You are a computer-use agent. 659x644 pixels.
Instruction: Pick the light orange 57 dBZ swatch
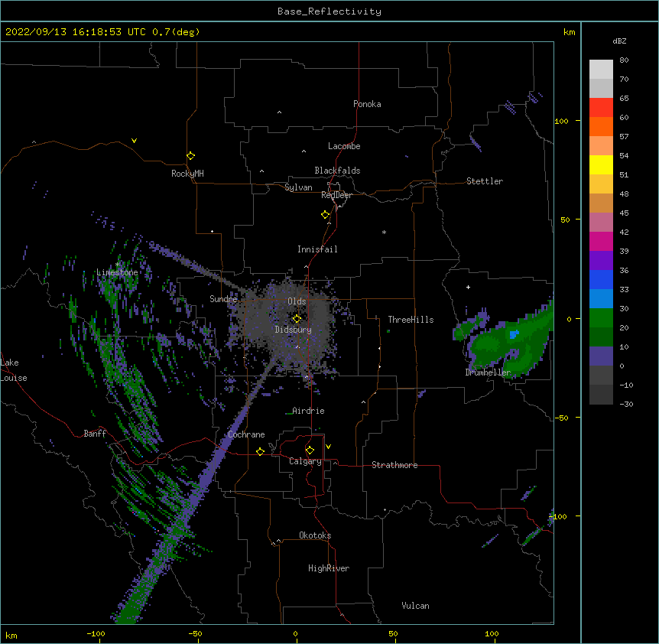(x=601, y=146)
